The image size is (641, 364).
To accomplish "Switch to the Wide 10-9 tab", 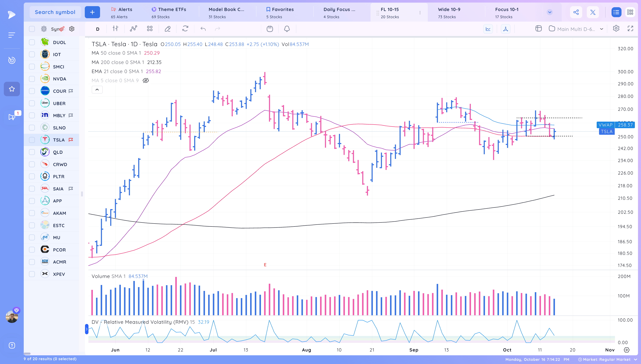I will click(449, 12).
